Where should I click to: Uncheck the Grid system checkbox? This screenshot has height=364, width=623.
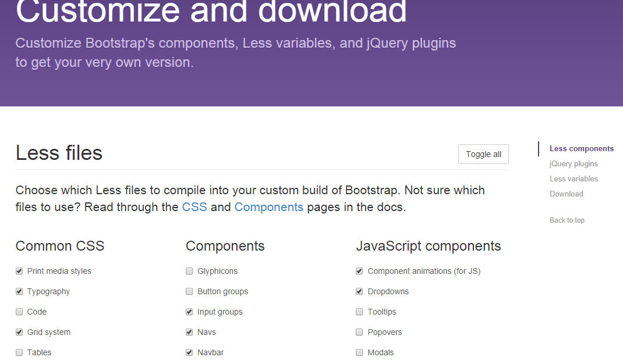pos(19,332)
